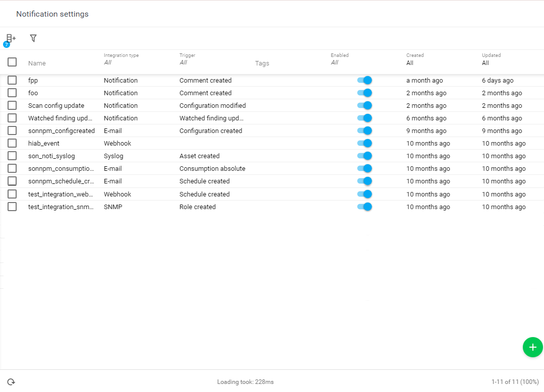Check the sonnpm_configcreated row checkbox
The width and height of the screenshot is (544, 392).
pyautogui.click(x=12, y=130)
